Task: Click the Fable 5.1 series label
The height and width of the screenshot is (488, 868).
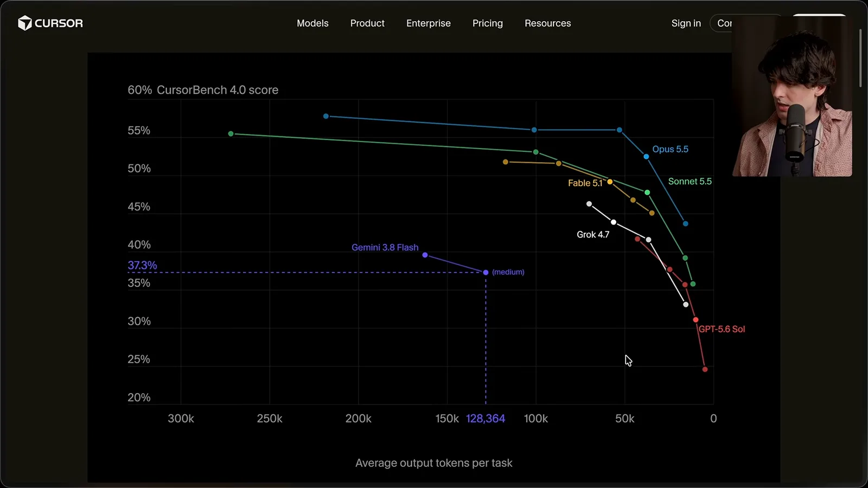Action: coord(585,183)
